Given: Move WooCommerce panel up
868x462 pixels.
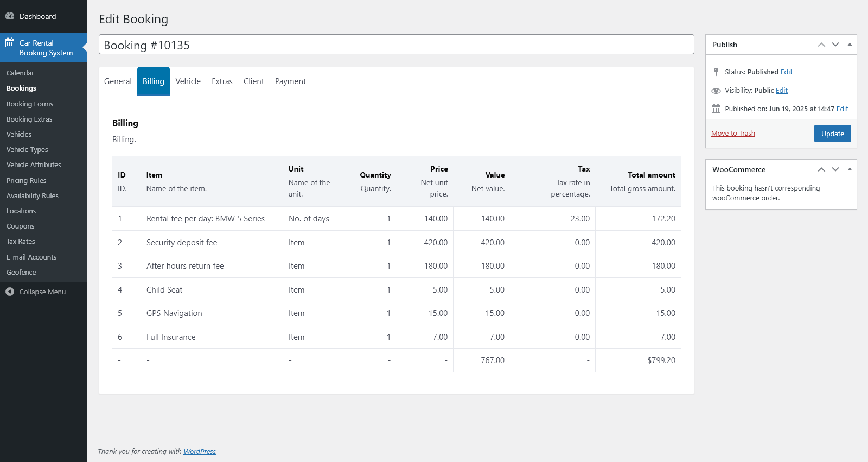Looking at the screenshot, I should tap(821, 169).
